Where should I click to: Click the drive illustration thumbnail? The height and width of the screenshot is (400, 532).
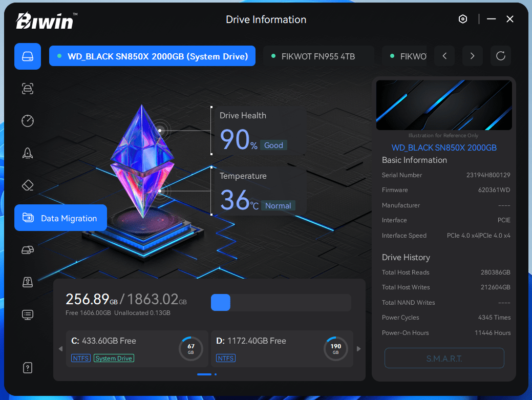444,105
